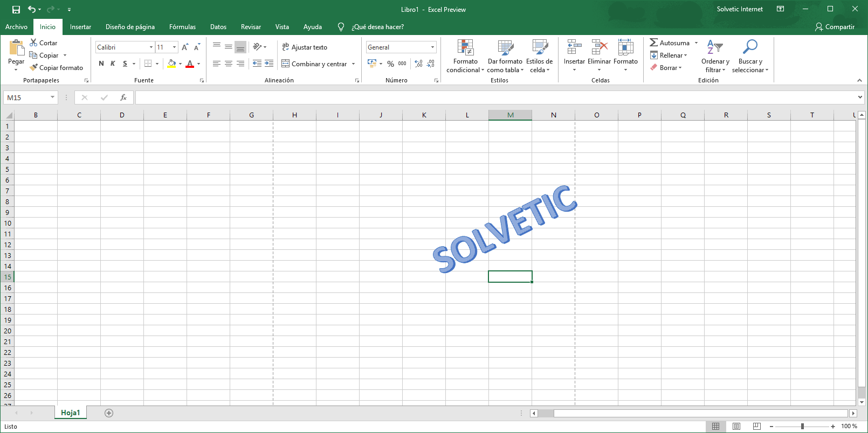The image size is (868, 433).
Task: Switch to the Vista tab
Action: [x=282, y=27]
